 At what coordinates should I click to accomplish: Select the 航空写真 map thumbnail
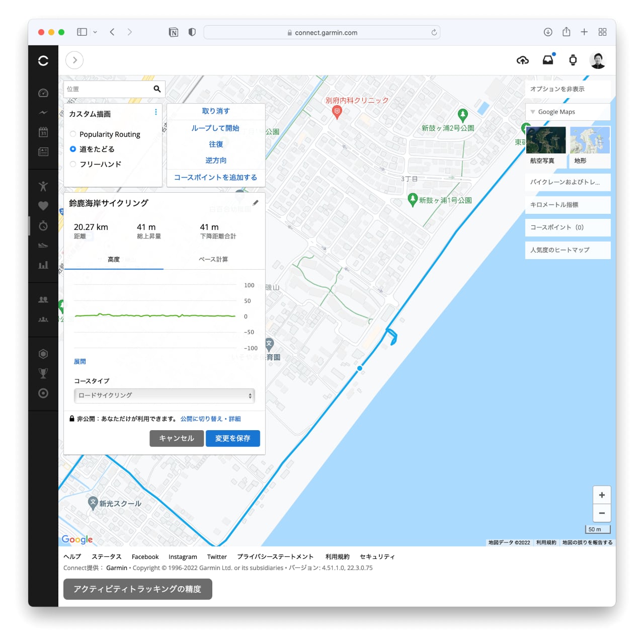pos(545,141)
